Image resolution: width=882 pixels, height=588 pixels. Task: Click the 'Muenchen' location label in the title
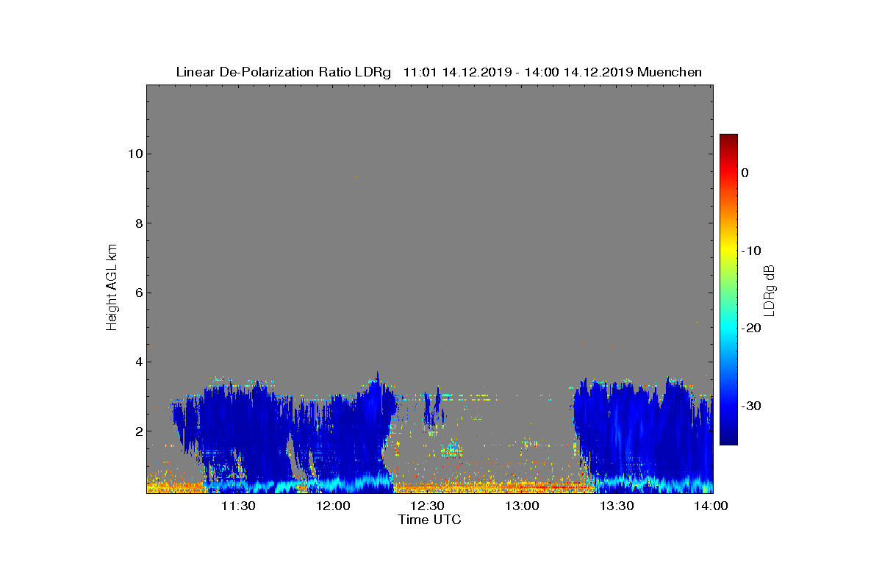point(670,72)
